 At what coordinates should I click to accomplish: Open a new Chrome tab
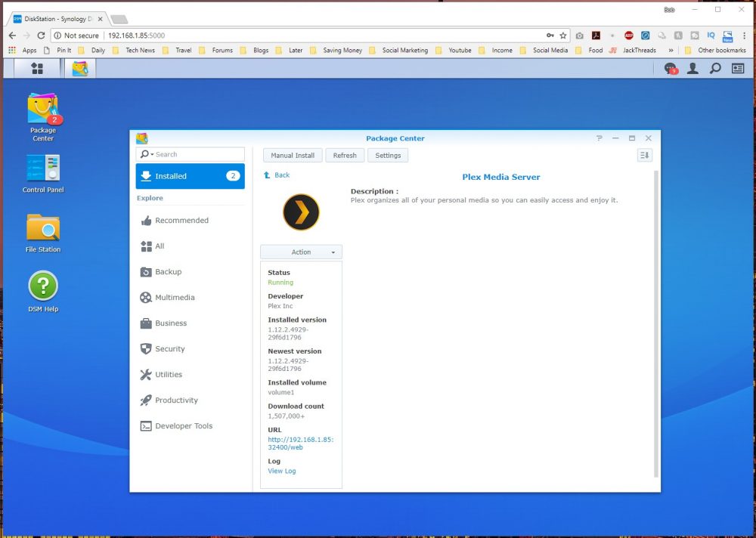click(119, 20)
